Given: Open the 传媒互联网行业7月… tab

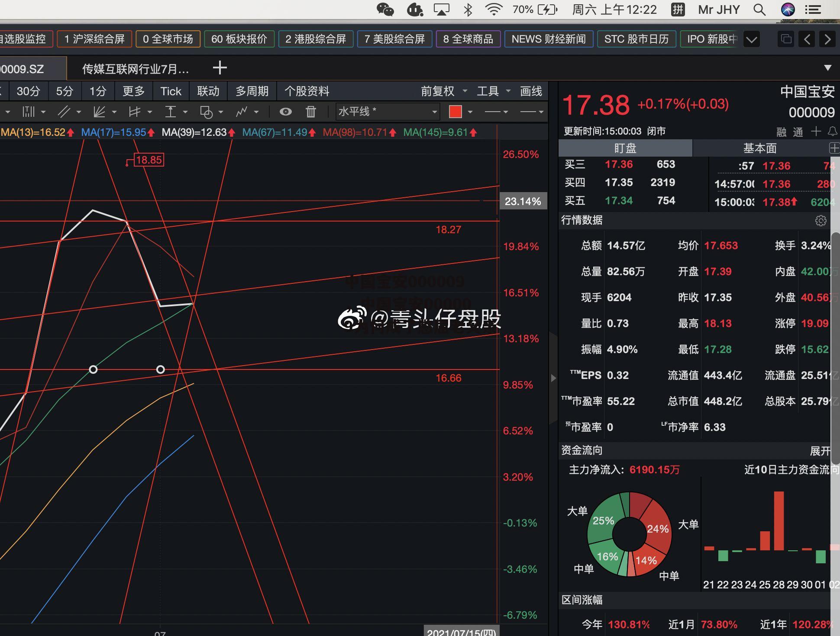Looking at the screenshot, I should coord(135,69).
